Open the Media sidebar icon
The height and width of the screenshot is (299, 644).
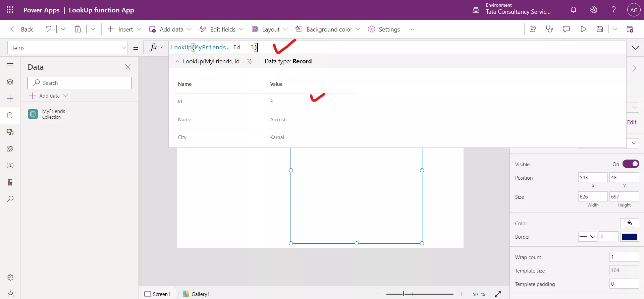point(10,132)
